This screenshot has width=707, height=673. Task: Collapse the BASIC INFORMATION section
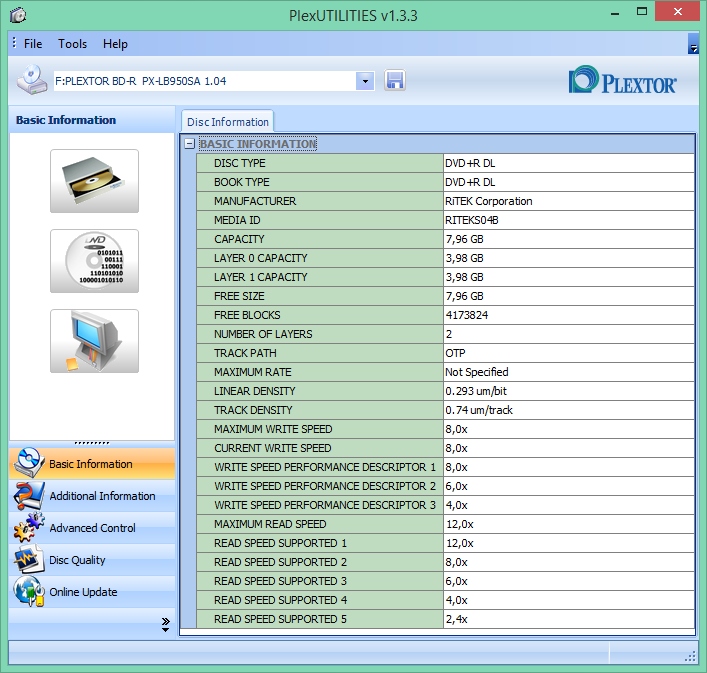(189, 144)
